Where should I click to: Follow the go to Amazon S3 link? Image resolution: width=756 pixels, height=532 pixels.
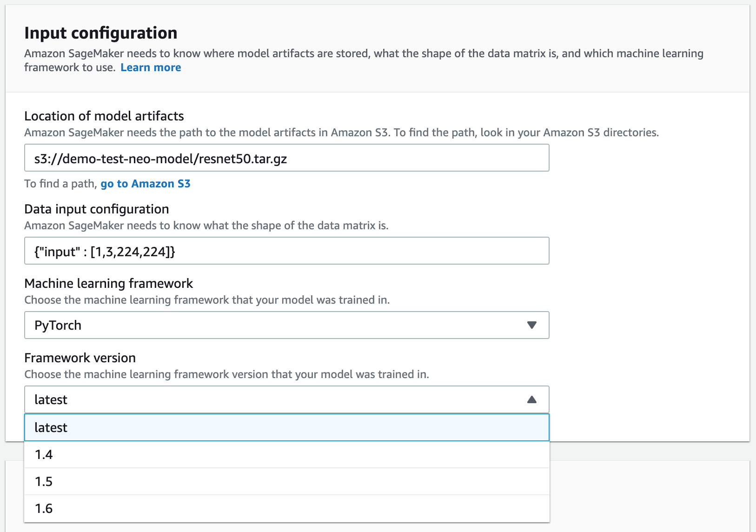click(145, 183)
